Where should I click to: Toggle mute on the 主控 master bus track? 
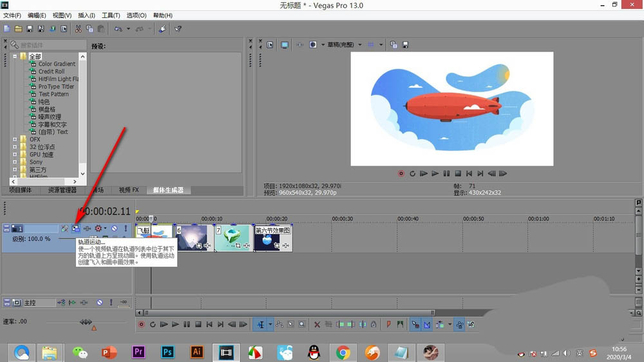100,302
